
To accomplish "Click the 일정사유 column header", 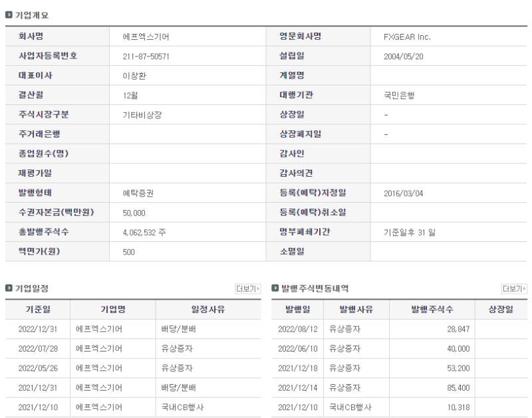I will (208, 309).
